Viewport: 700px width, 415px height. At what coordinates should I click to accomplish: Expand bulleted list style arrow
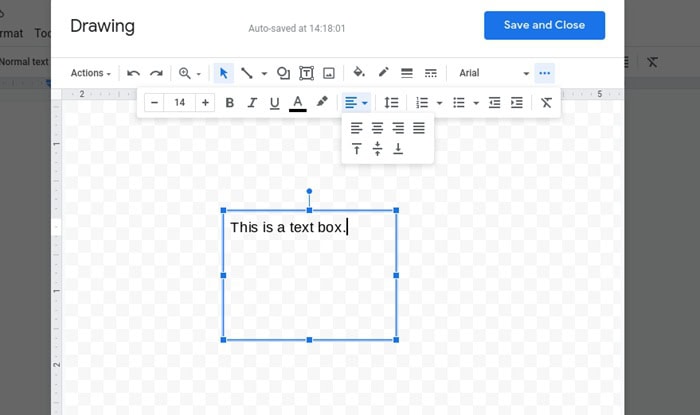476,104
